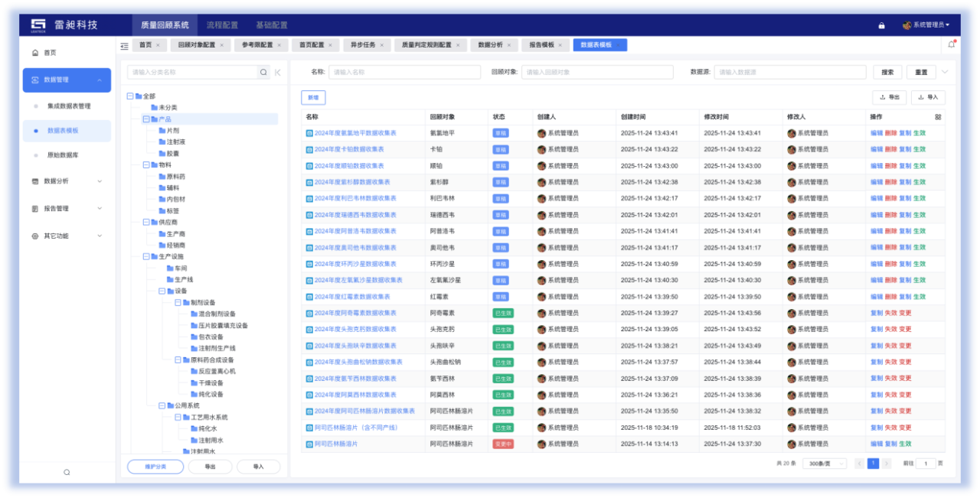
Task: Click the lock icon in top bar
Action: [881, 25]
